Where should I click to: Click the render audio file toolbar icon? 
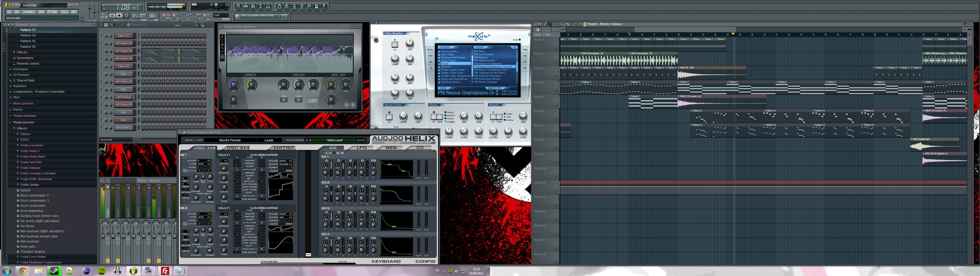(295, 6)
